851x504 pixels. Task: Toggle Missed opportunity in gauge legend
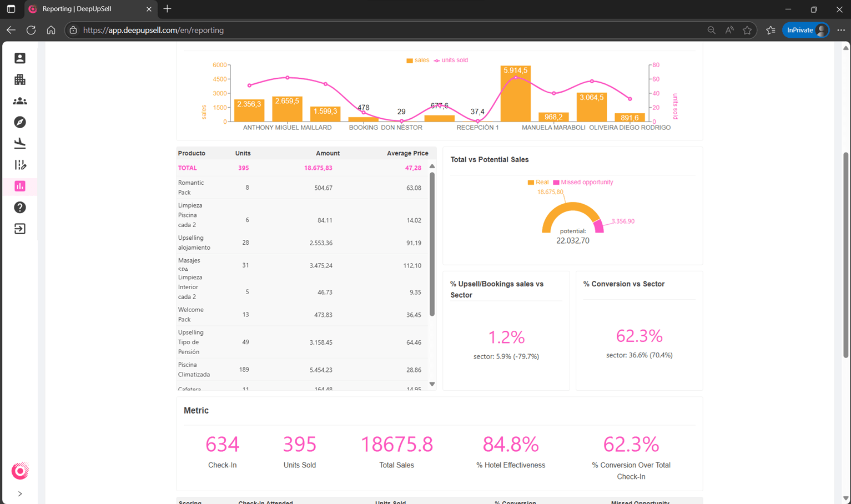(x=583, y=183)
